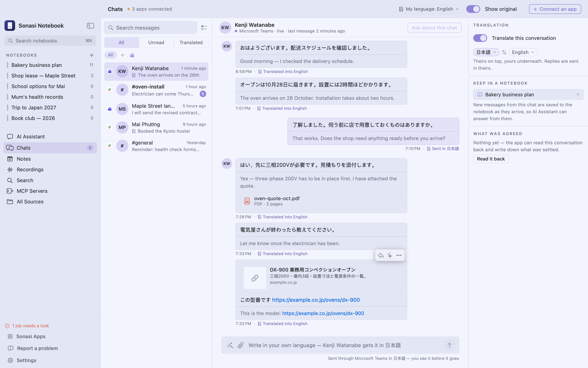
Task: Collapse the sidebar with the panel icon
Action: [90, 26]
